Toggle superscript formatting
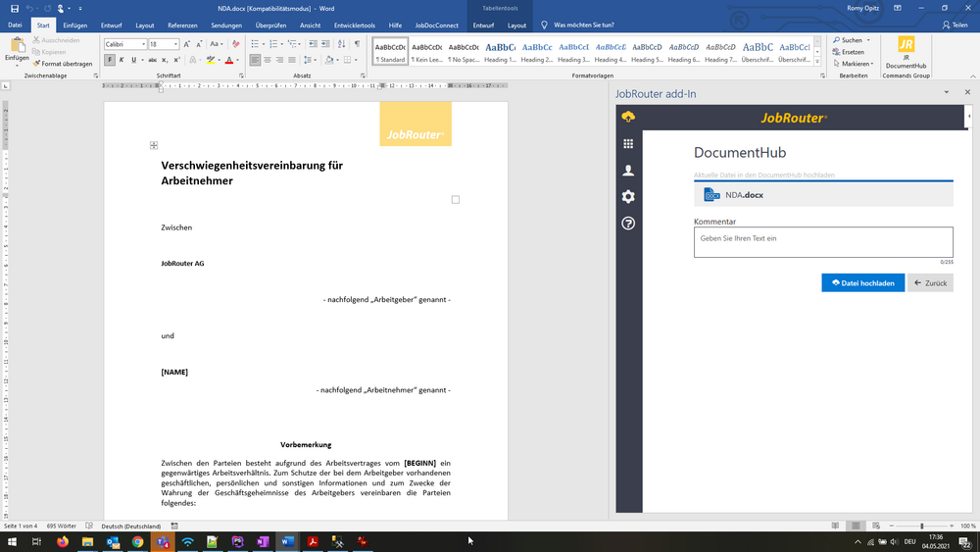The image size is (980, 552). 176,60
